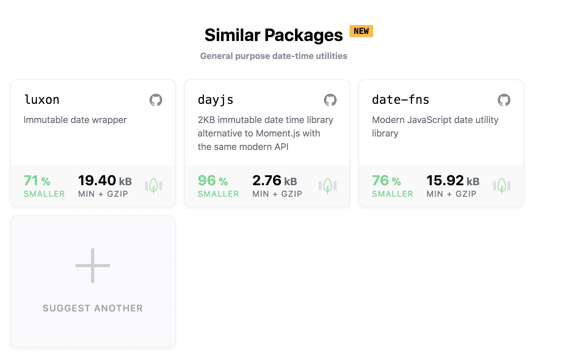Click SMALLER label under 71%

tap(44, 194)
